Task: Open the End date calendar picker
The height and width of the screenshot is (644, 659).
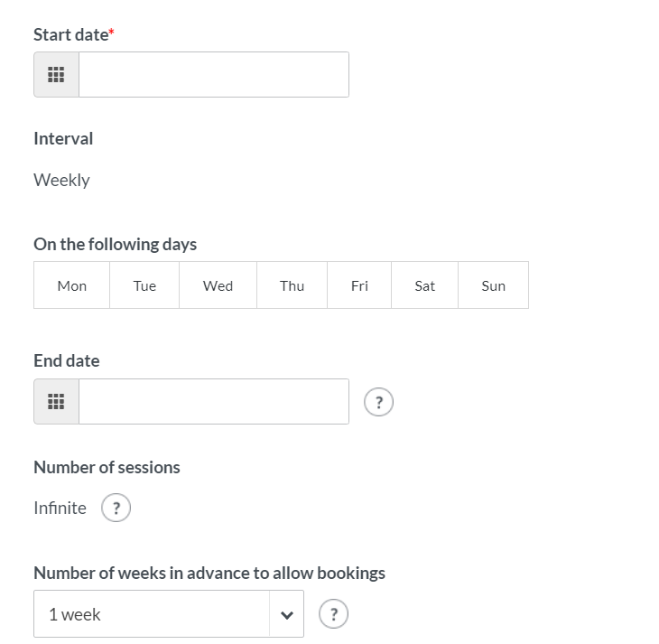Action: pos(56,402)
